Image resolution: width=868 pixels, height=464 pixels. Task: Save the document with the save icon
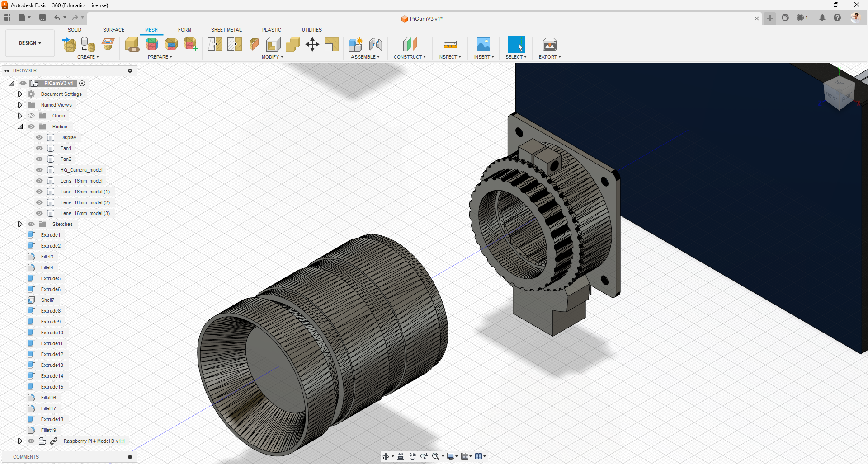(x=42, y=18)
